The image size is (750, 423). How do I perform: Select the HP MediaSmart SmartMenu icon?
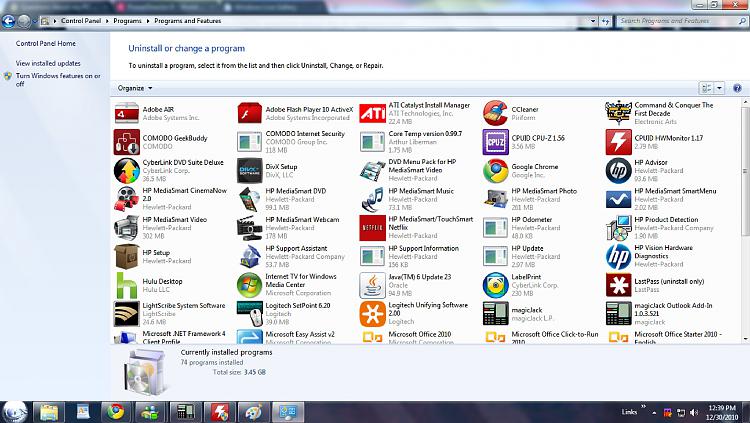(x=618, y=199)
